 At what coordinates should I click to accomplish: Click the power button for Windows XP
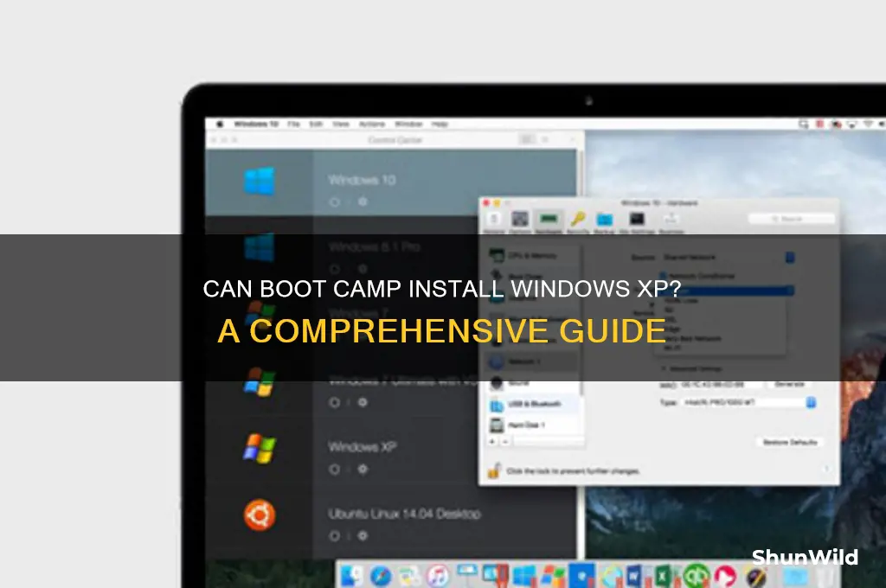pyautogui.click(x=335, y=469)
